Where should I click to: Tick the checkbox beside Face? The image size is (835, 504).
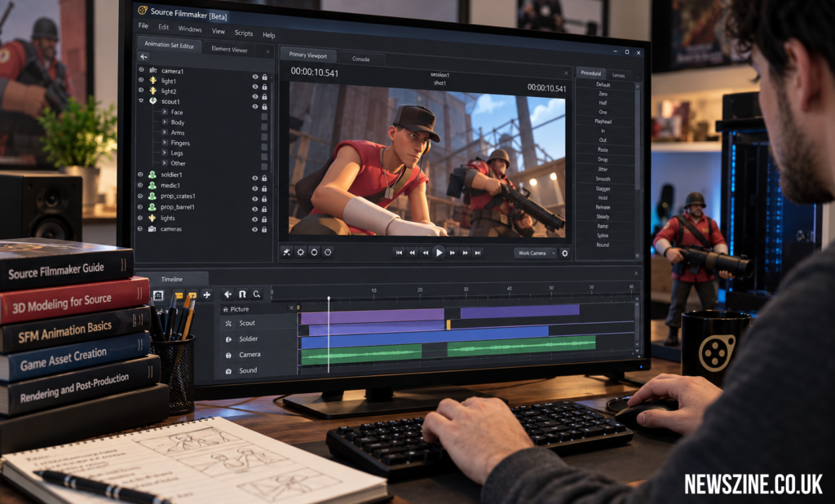click(264, 117)
